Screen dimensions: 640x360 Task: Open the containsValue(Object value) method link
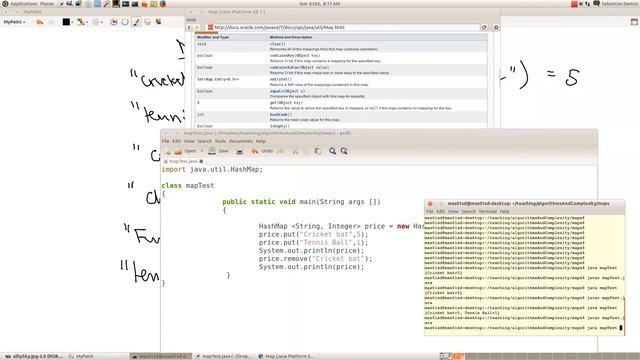[x=299, y=67]
